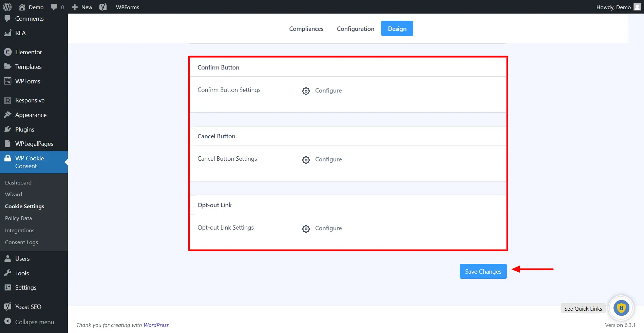Image resolution: width=644 pixels, height=333 pixels.
Task: Select the Elementor sidebar icon
Action: point(7,52)
